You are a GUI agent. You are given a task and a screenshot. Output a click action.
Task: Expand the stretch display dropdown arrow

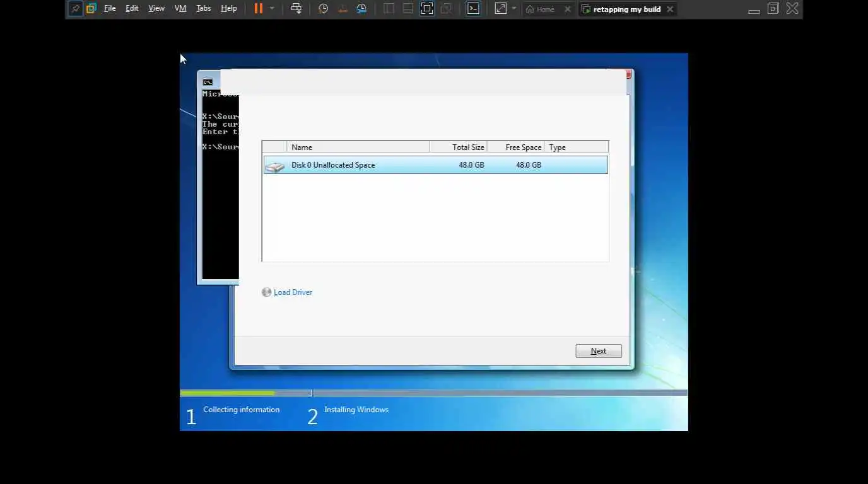[x=514, y=9]
